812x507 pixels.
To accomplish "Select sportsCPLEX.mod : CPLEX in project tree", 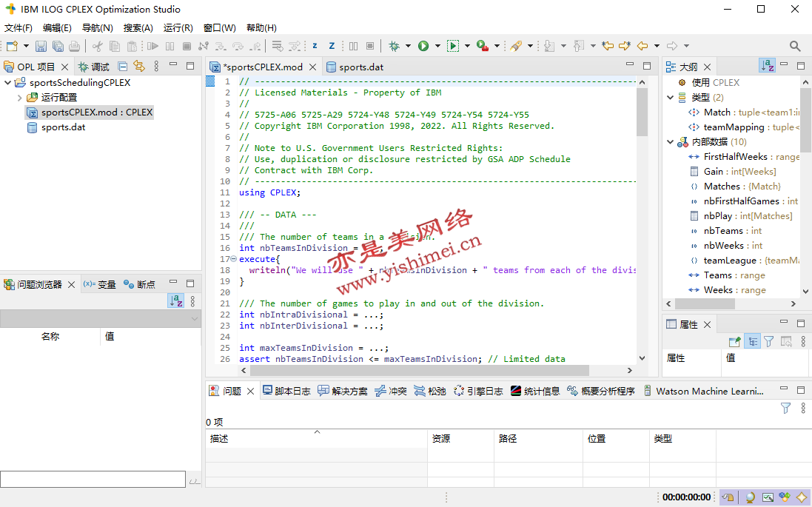I will (x=90, y=113).
